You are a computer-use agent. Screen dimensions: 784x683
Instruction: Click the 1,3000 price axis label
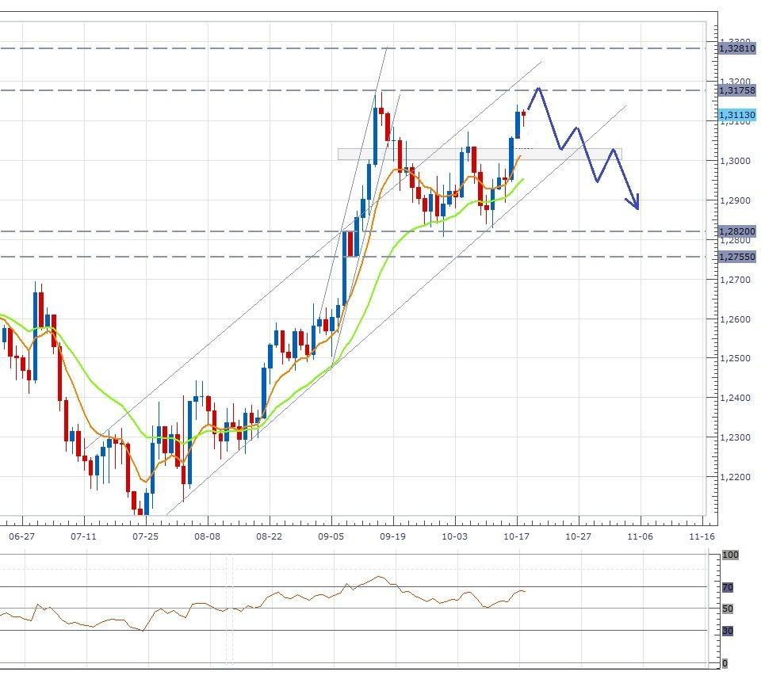(735, 161)
